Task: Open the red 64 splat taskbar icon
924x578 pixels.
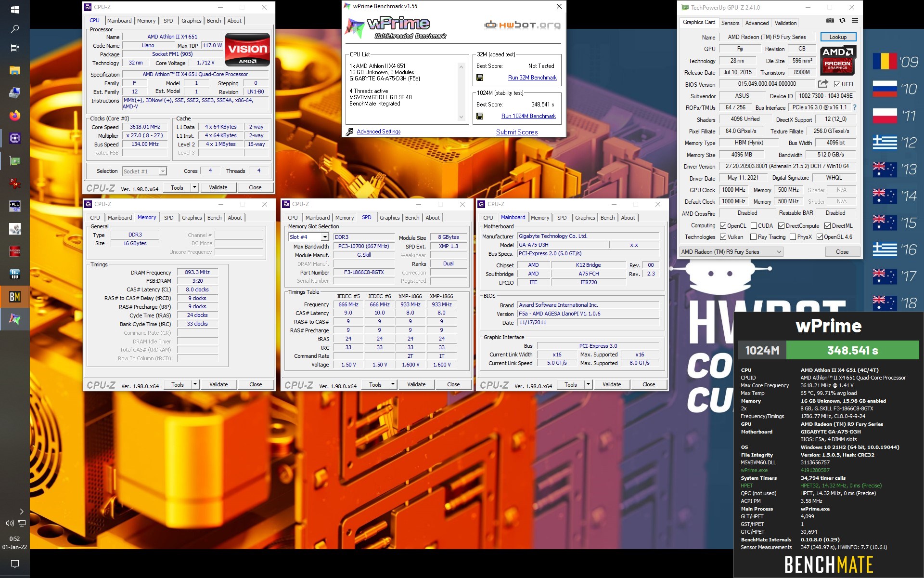Action: click(15, 184)
